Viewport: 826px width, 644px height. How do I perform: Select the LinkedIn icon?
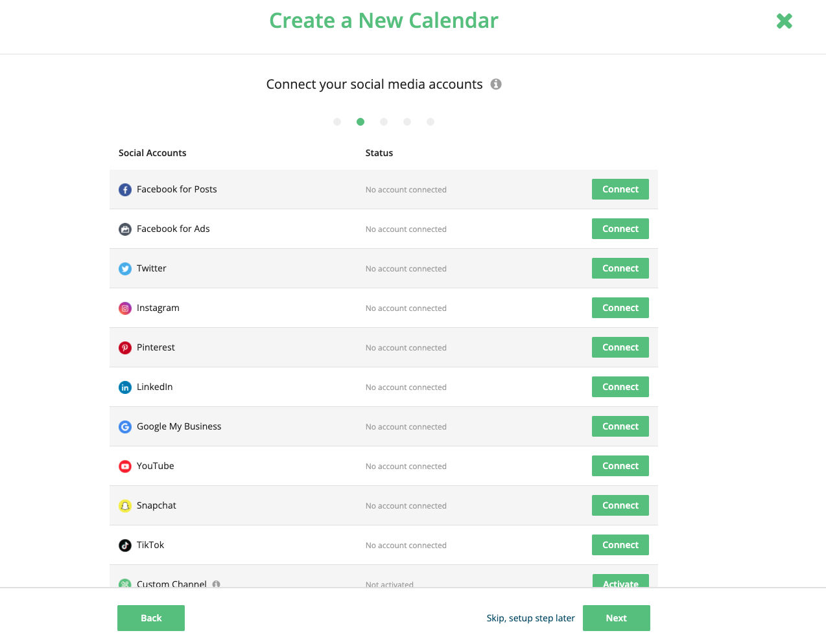(x=124, y=387)
